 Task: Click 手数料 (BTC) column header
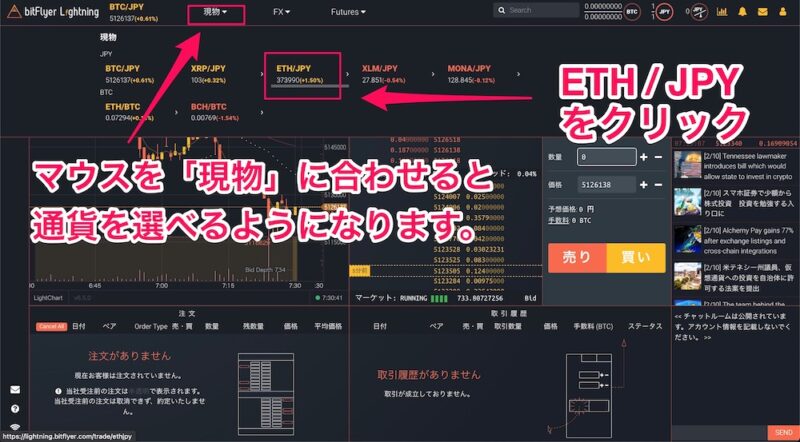pos(593,326)
